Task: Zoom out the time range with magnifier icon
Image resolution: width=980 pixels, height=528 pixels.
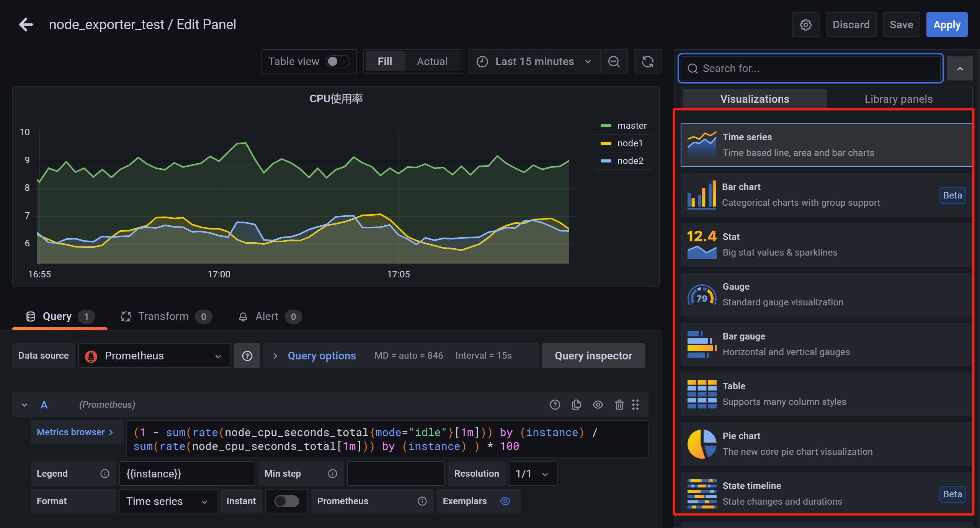Action: 614,61
